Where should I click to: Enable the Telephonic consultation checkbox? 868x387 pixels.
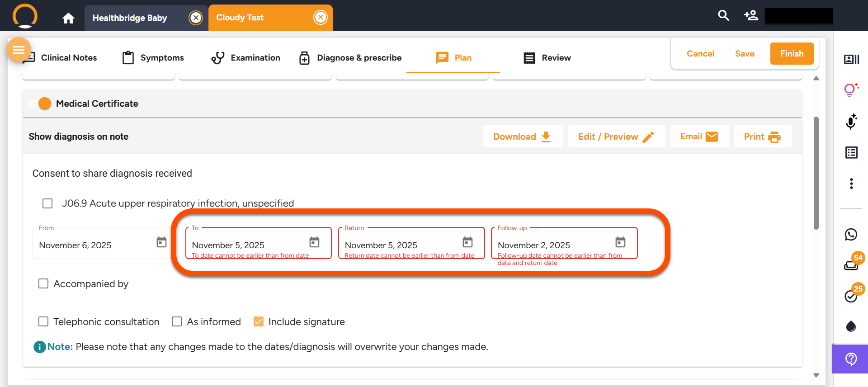(43, 321)
